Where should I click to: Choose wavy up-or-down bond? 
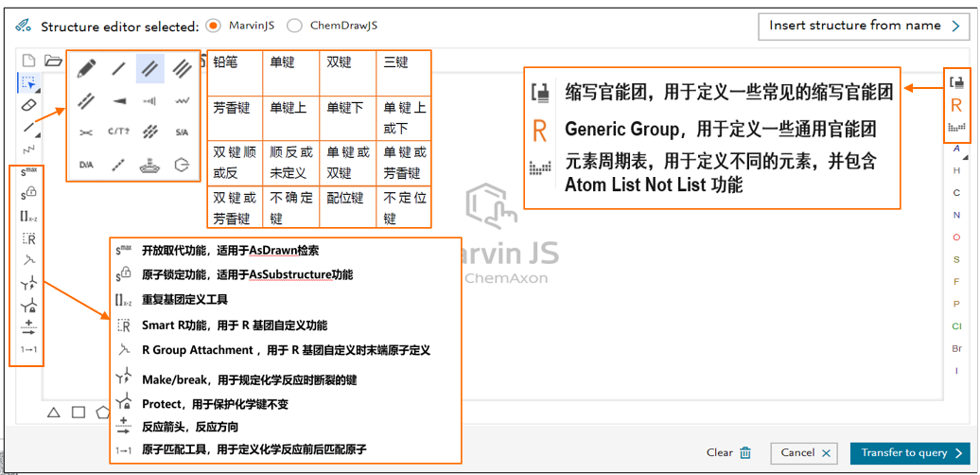click(x=182, y=100)
